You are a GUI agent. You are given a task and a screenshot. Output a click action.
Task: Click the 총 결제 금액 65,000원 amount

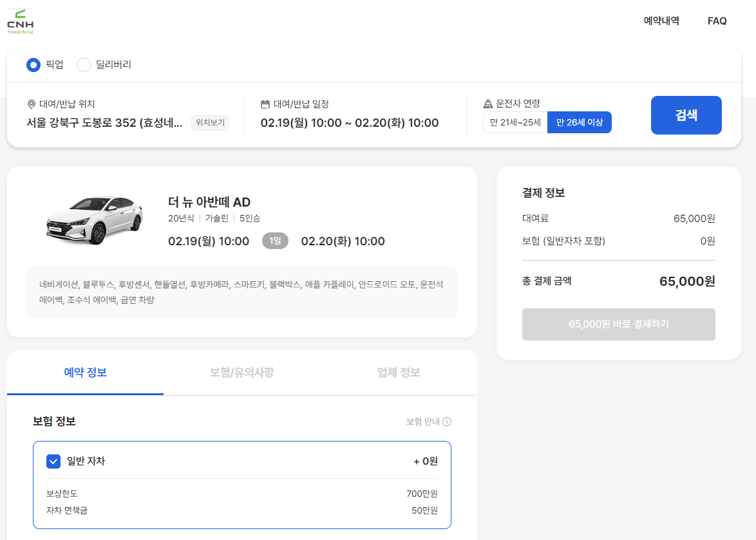click(687, 281)
